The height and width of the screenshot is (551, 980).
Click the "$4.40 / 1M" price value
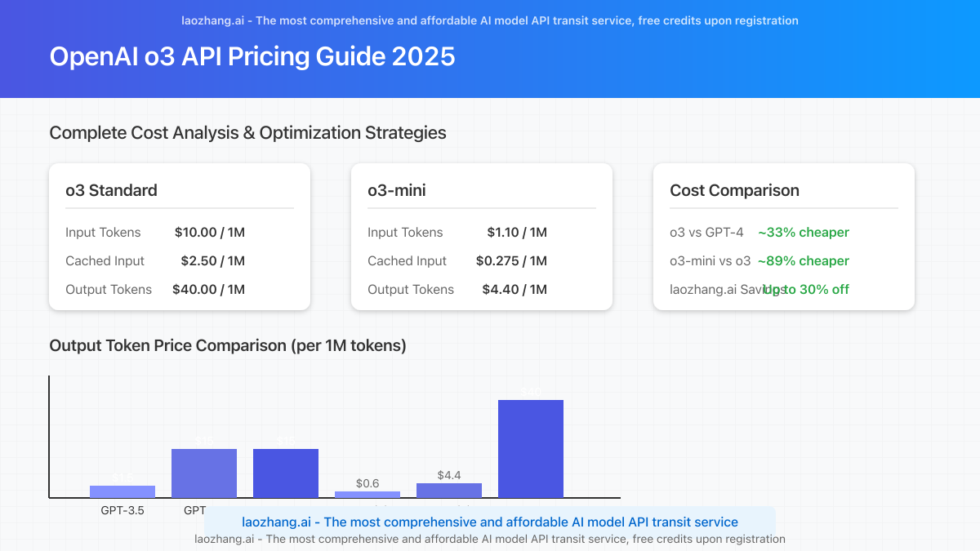pyautogui.click(x=514, y=290)
